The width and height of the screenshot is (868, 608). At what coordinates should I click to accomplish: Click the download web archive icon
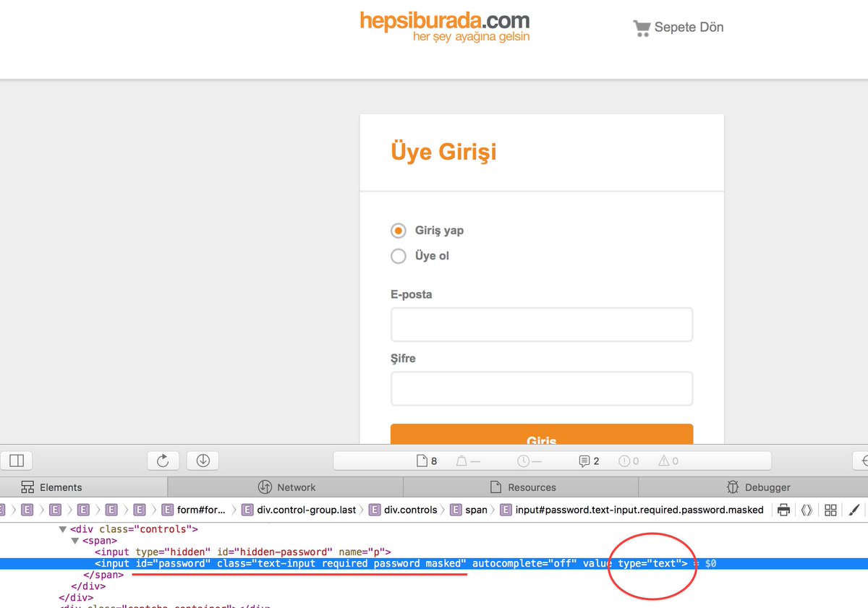coord(203,461)
